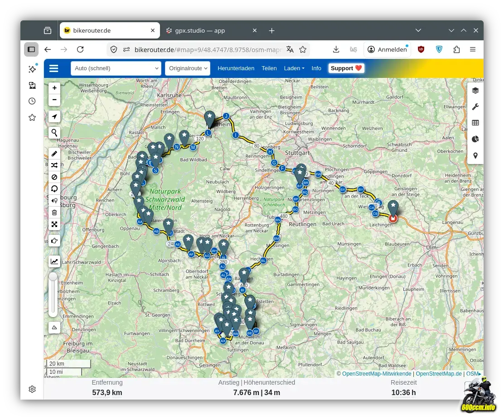Expand the 'Laden' dropdown menu

click(294, 68)
